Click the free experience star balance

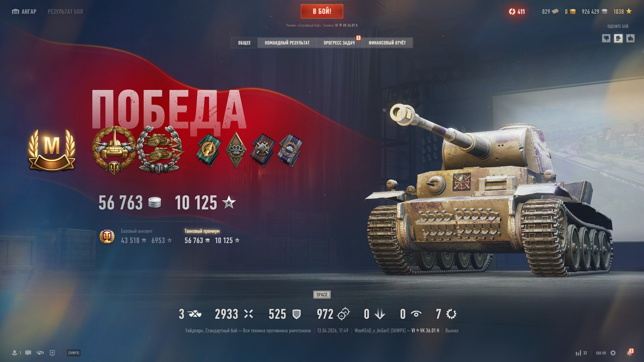(622, 12)
